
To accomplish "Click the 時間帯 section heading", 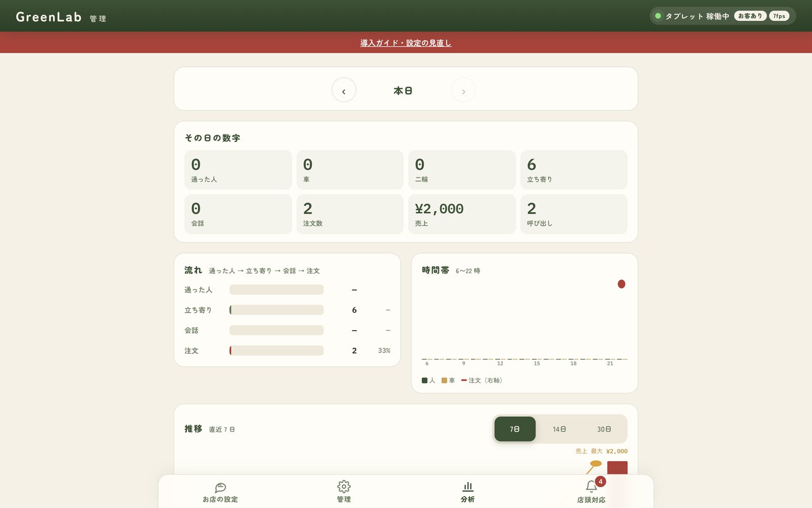I will click(x=435, y=270).
